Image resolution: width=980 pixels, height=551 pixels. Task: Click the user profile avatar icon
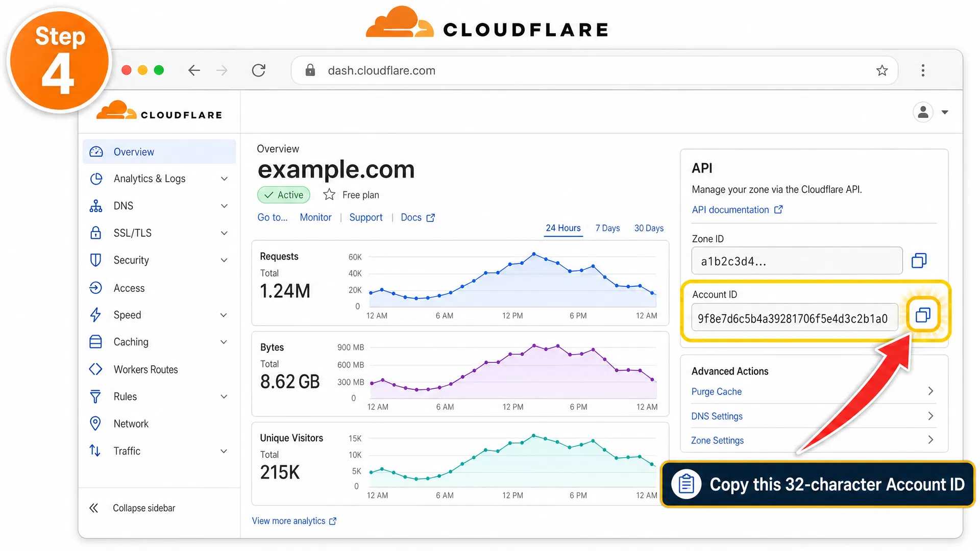tap(923, 112)
